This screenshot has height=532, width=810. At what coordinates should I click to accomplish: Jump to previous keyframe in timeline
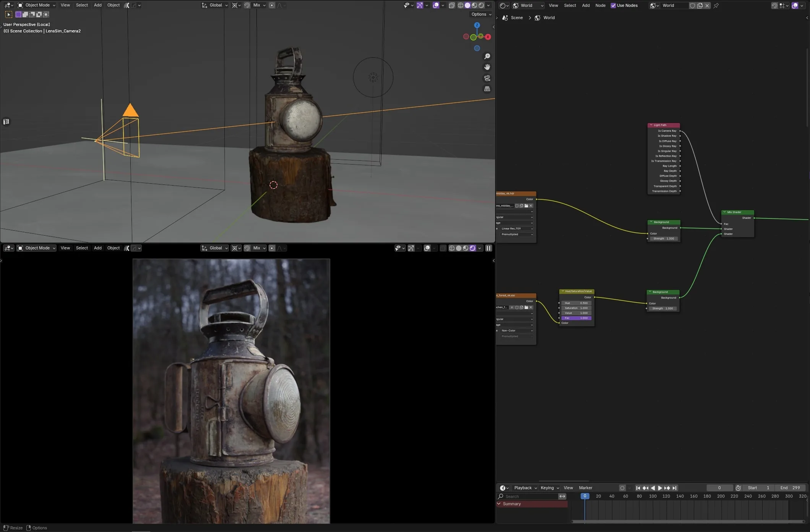(645, 488)
